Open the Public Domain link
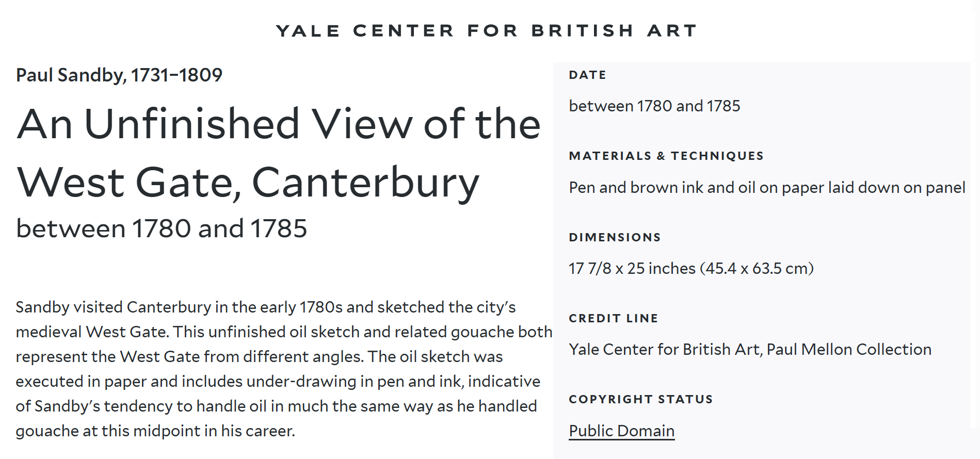980x459 pixels. [x=621, y=431]
